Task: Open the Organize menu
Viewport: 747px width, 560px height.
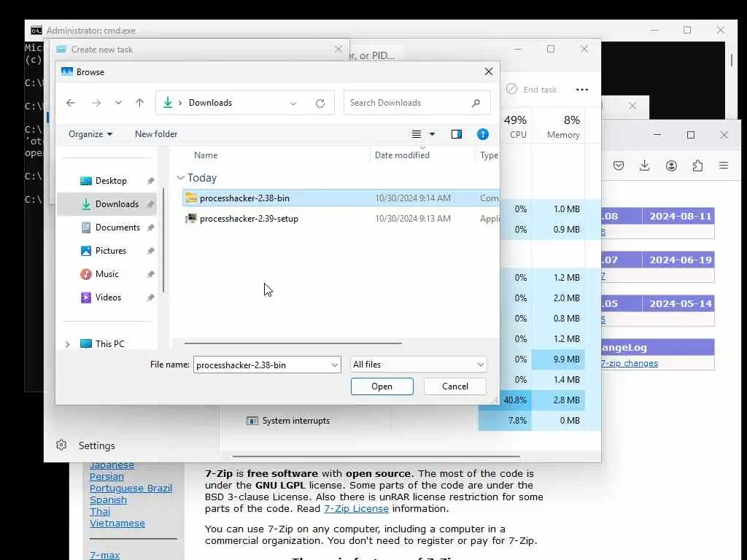Action: coord(90,134)
